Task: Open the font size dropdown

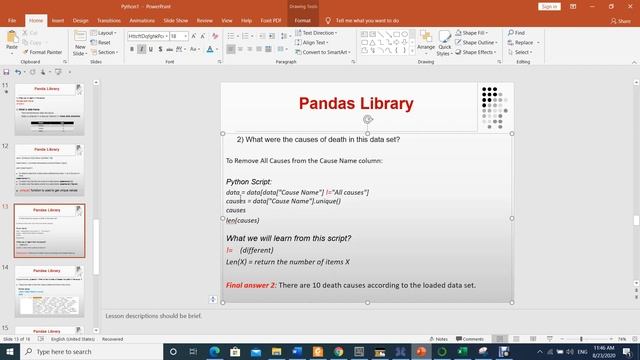Action: pos(186,36)
